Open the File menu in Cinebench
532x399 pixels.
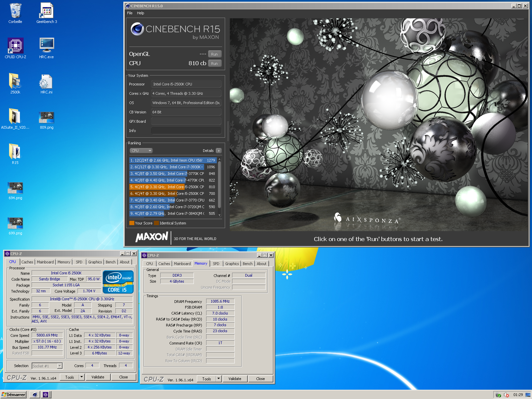130,13
